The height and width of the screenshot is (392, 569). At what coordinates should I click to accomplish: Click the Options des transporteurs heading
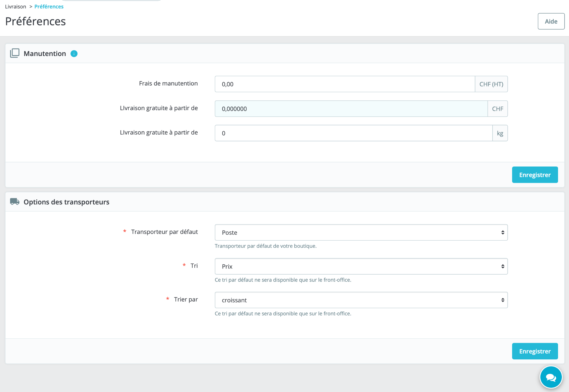(x=66, y=202)
